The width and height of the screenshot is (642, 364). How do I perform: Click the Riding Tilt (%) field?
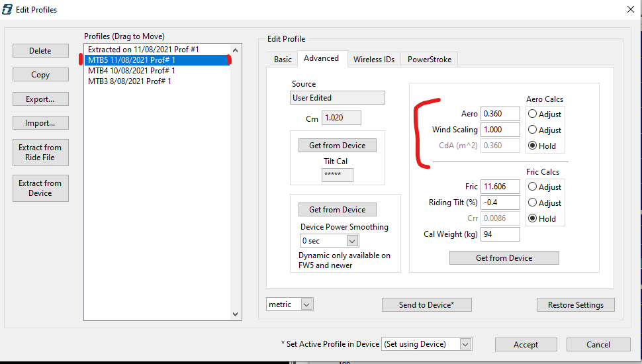tap(500, 203)
